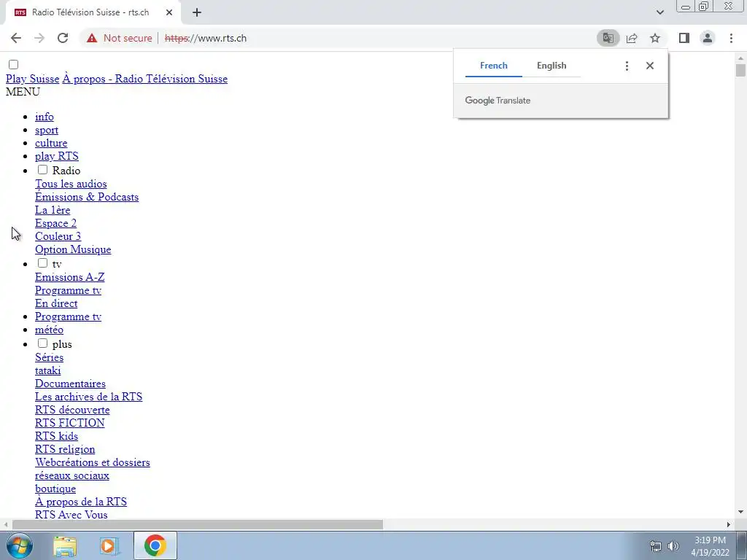Viewport: 747px width, 560px height.
Task: Toggle the checkbox above Play Suisse
Action: coord(13,65)
